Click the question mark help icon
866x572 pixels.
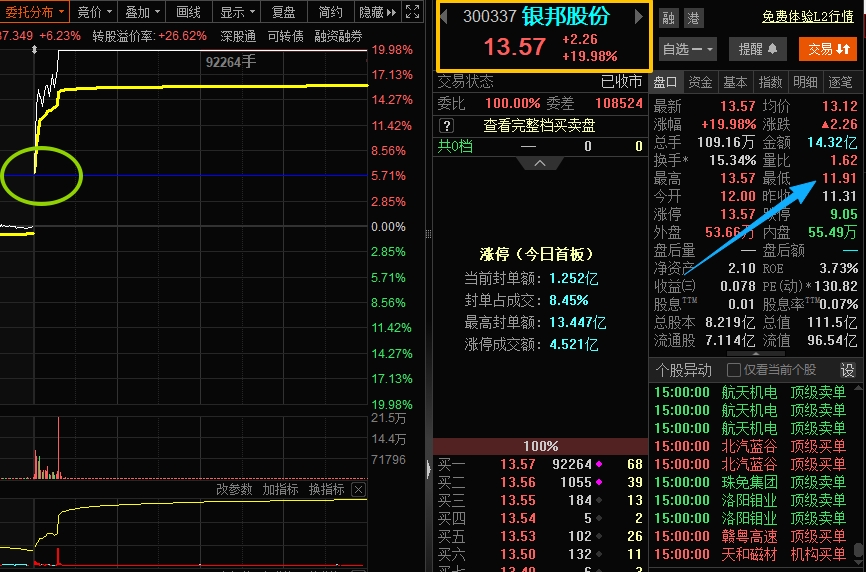(x=446, y=126)
